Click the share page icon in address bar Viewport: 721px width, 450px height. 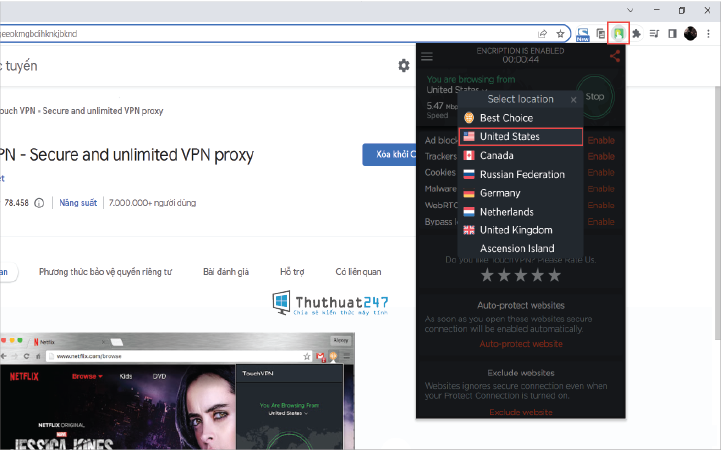click(x=543, y=34)
